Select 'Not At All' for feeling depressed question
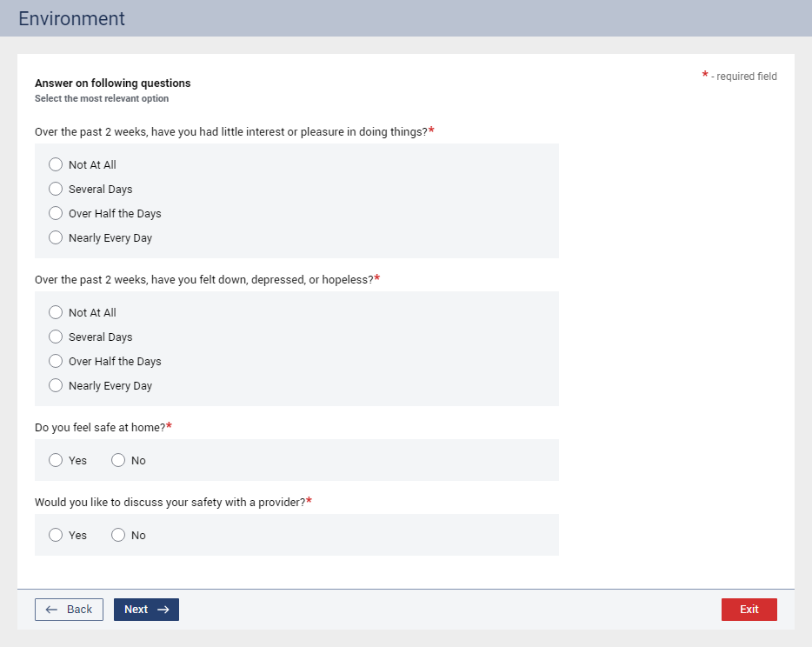This screenshot has height=647, width=812. (56, 312)
